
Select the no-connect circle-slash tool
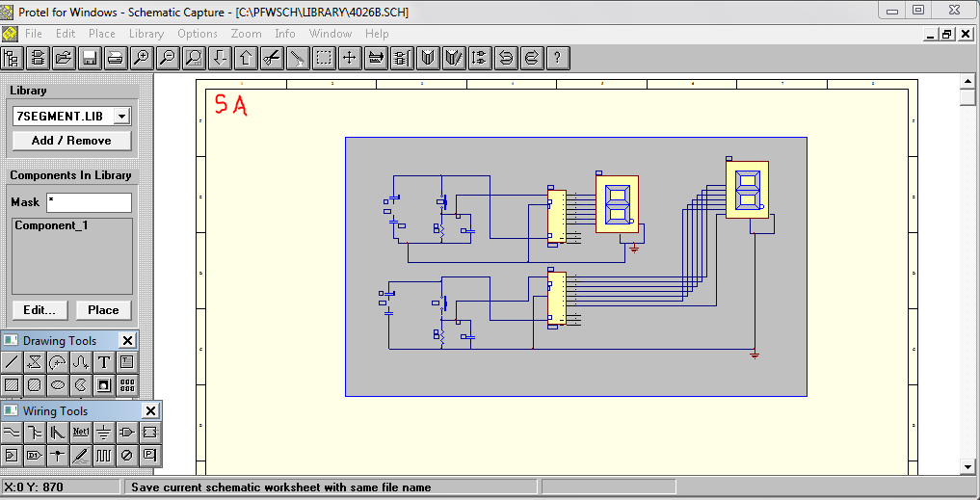click(127, 455)
